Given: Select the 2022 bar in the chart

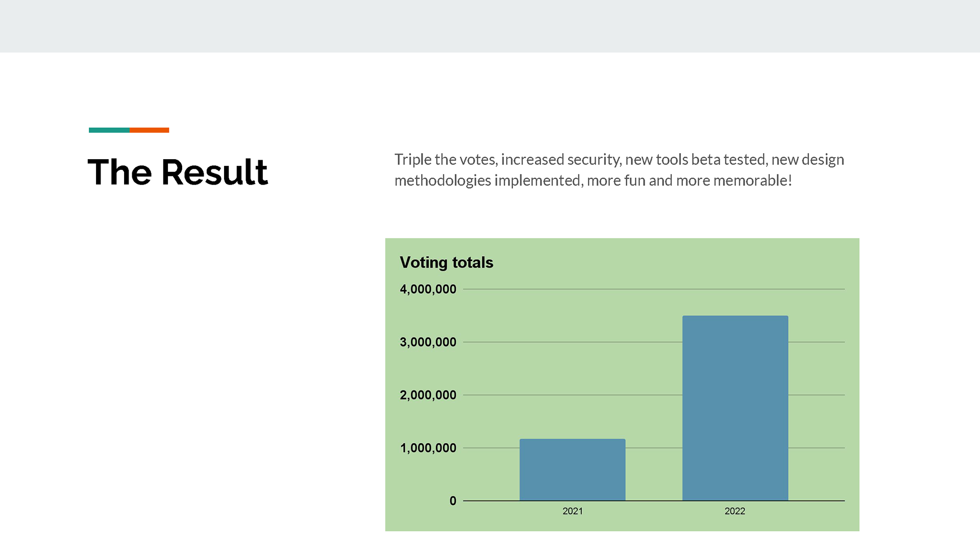Looking at the screenshot, I should point(735,408).
